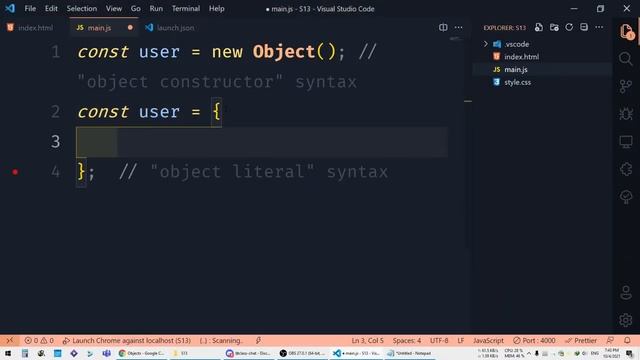Click the New File icon in Explorer
Image resolution: width=640 pixels, height=360 pixels.
539,27
